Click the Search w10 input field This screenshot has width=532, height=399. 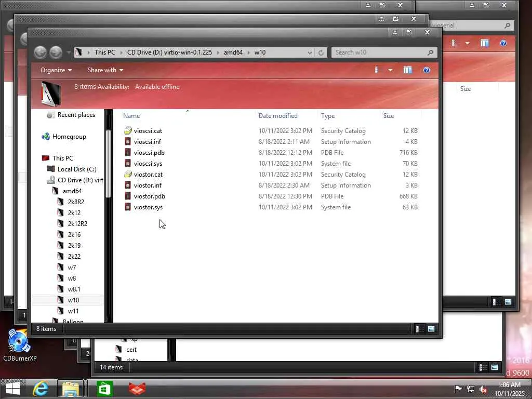[384, 52]
